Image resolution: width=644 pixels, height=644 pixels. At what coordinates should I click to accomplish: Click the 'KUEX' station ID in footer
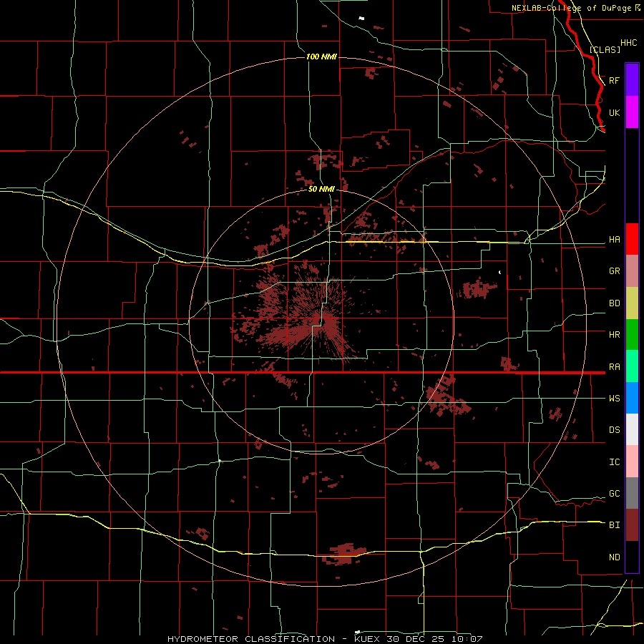[368, 639]
